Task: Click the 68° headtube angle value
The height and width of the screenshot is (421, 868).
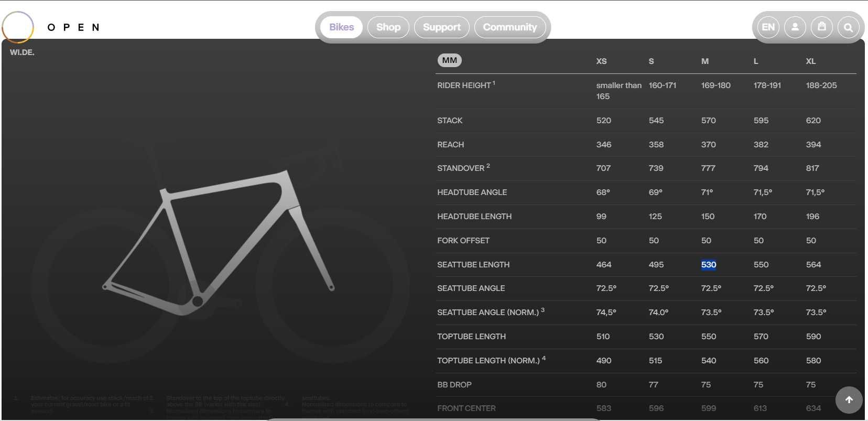Action: click(x=603, y=192)
